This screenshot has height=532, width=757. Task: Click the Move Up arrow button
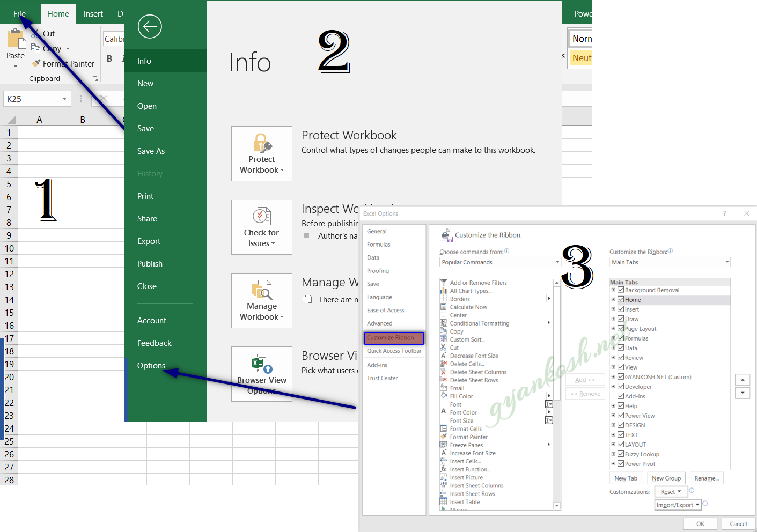[743, 380]
